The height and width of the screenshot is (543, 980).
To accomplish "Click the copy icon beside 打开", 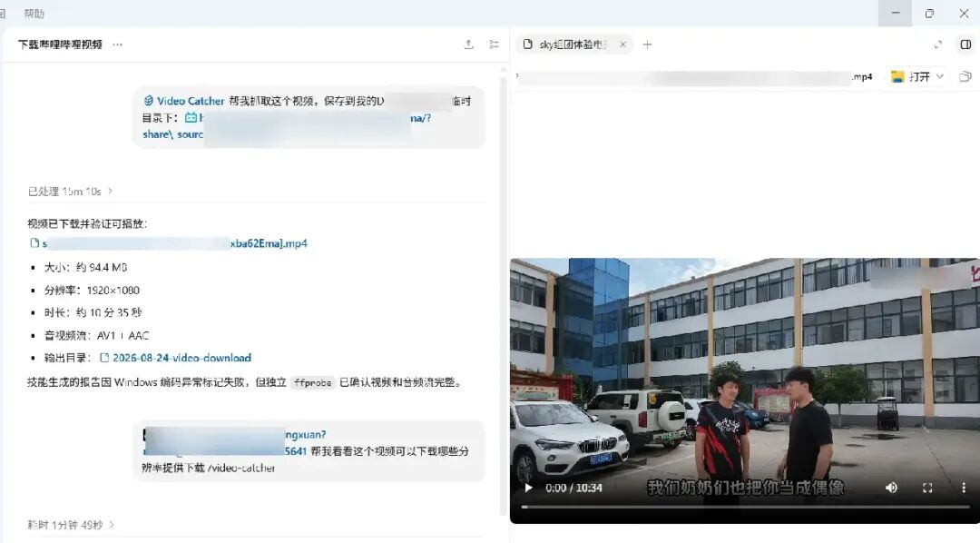I will [x=965, y=76].
